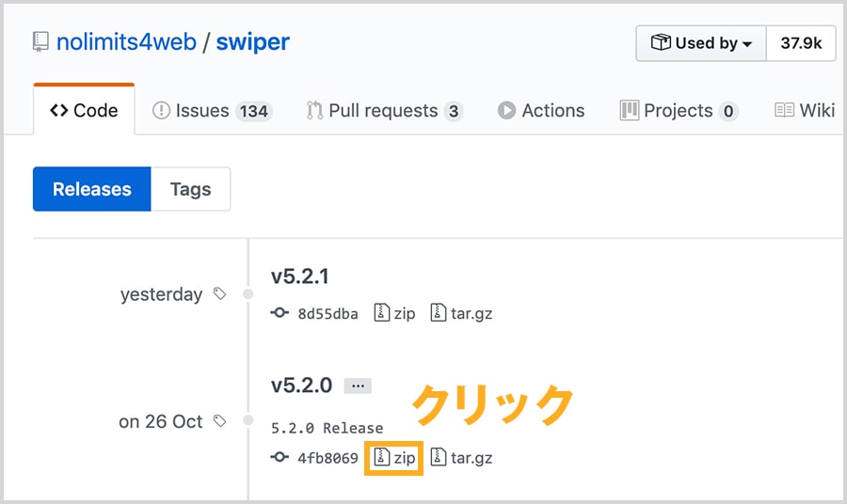
Task: Open the nolimits4web owner profile link
Action: pos(126,42)
